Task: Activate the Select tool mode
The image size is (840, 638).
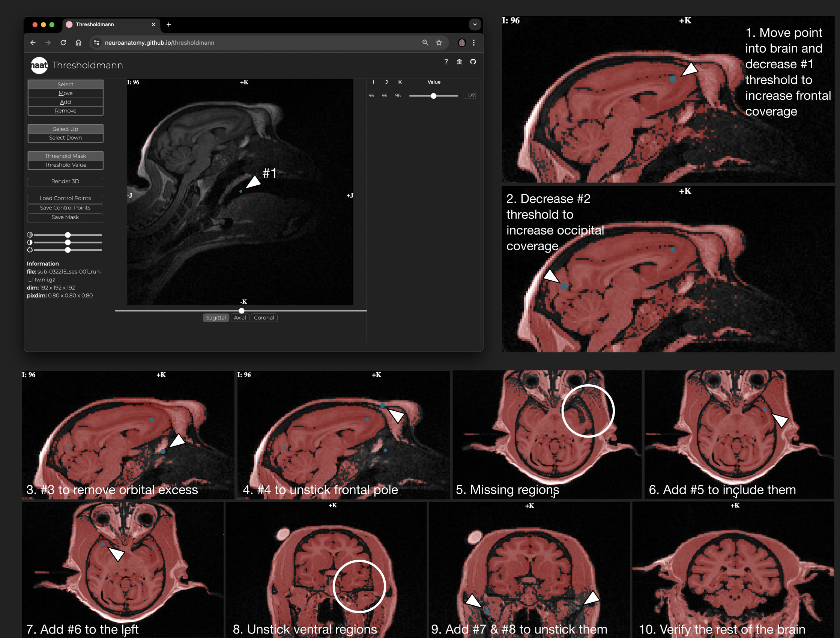Action: 65,84
